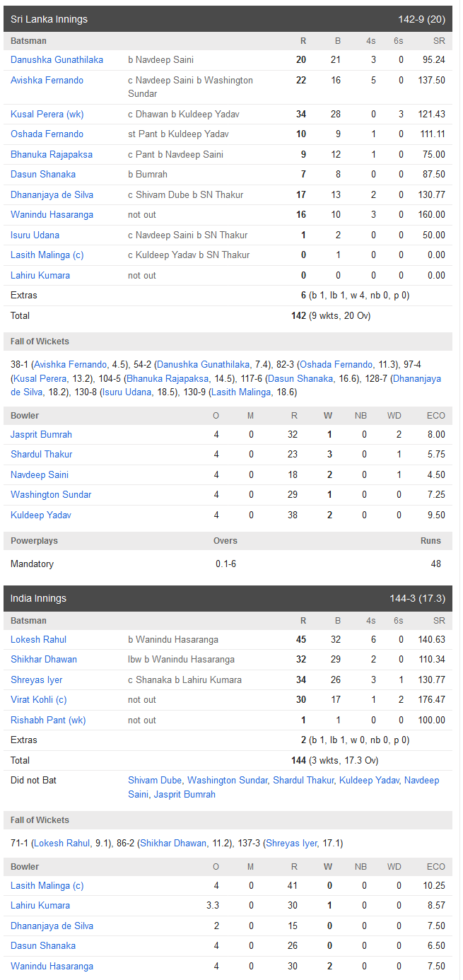Open Shikhar Dhawan's batsman link
The height and width of the screenshot is (980, 463).
44,660
